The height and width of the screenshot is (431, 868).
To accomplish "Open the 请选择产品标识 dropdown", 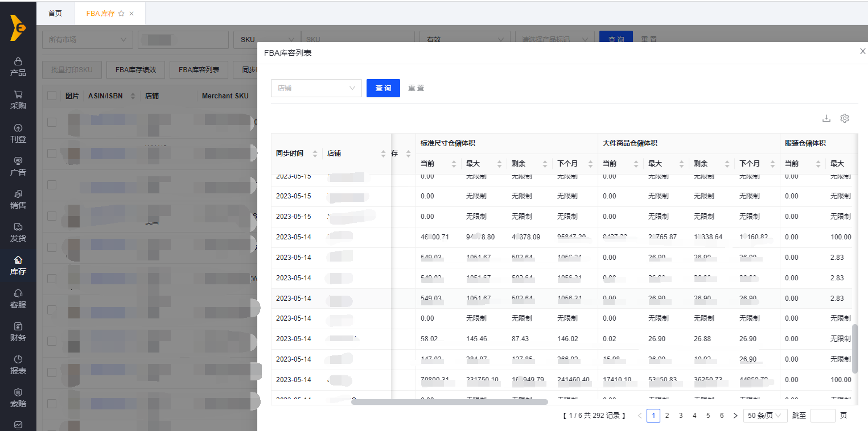I will click(555, 40).
